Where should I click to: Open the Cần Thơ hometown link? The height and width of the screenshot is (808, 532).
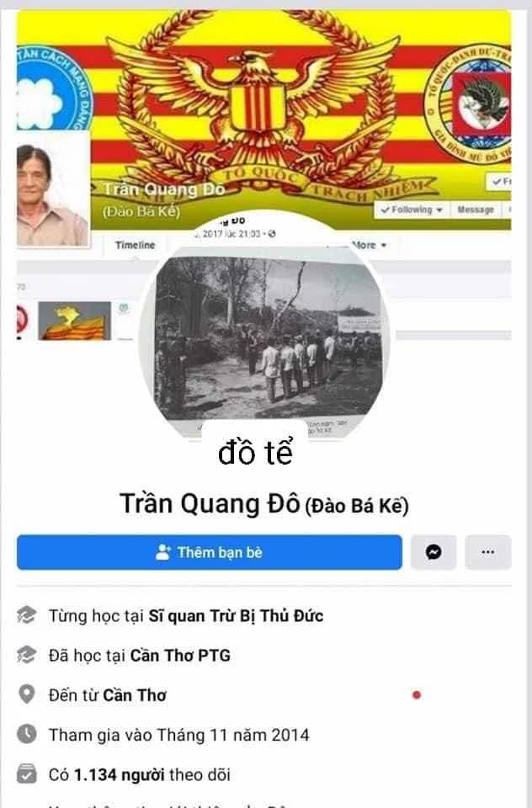[135, 695]
